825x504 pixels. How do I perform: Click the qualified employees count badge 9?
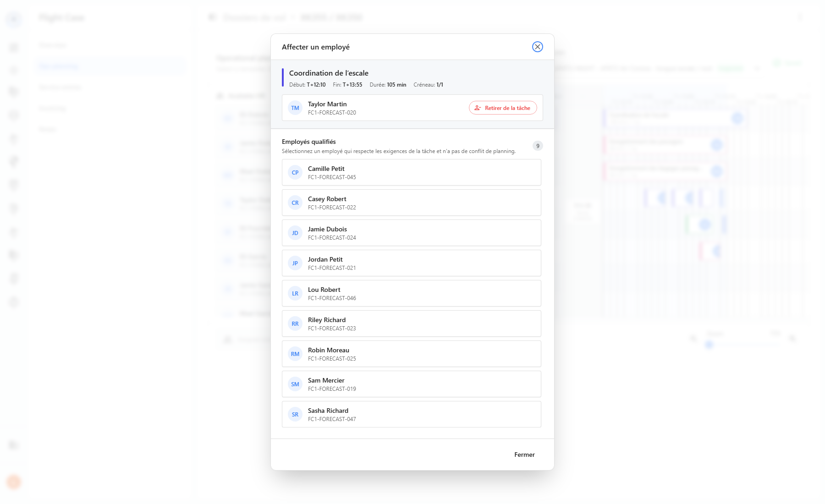[x=538, y=146]
